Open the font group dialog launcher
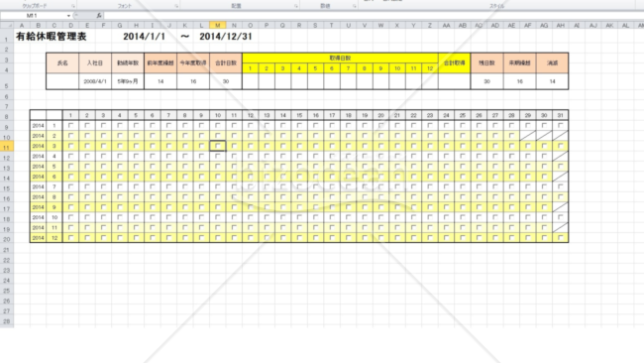The height and width of the screenshot is (363, 644). tap(176, 6)
